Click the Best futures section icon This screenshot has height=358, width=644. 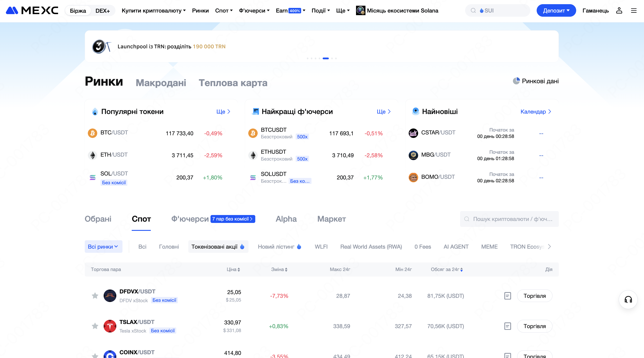coord(255,111)
